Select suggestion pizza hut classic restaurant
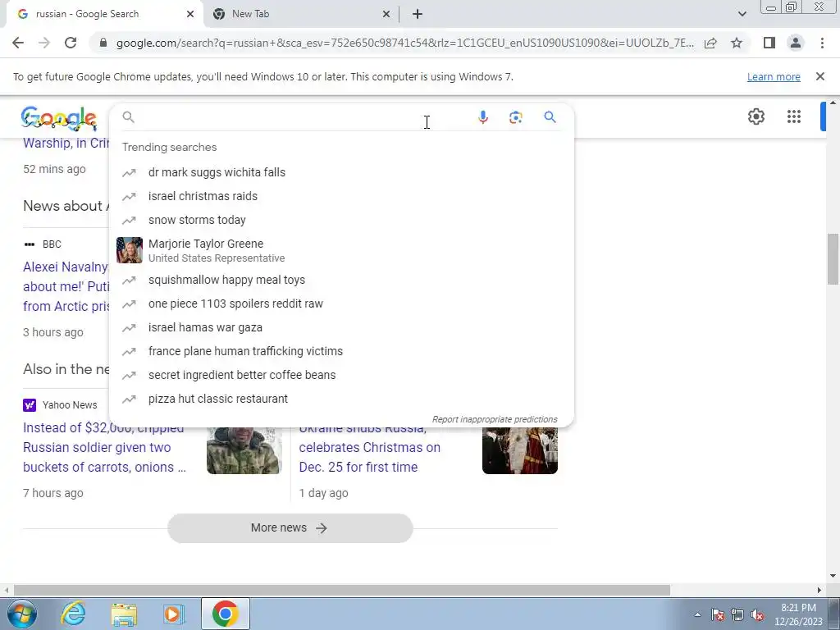Image resolution: width=840 pixels, height=630 pixels. coord(341,399)
